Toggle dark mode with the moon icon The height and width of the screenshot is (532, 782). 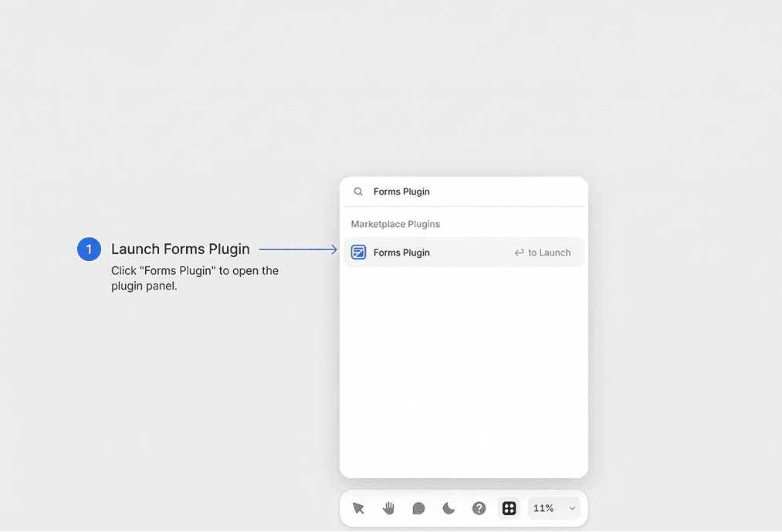click(x=449, y=508)
